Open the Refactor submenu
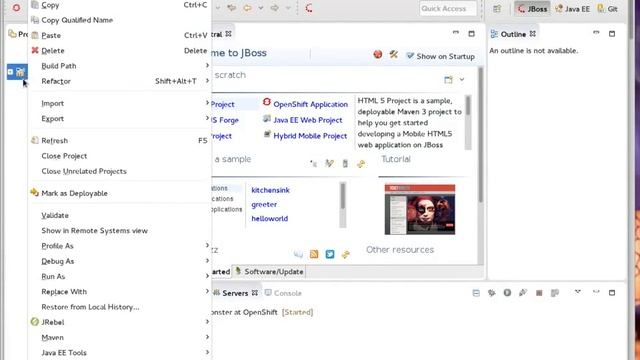 coord(119,81)
